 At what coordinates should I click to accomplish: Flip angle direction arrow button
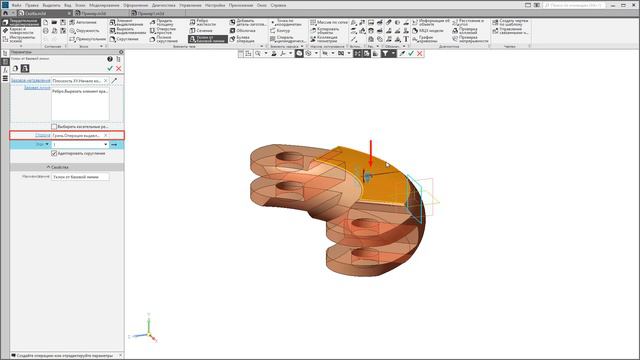(114, 144)
